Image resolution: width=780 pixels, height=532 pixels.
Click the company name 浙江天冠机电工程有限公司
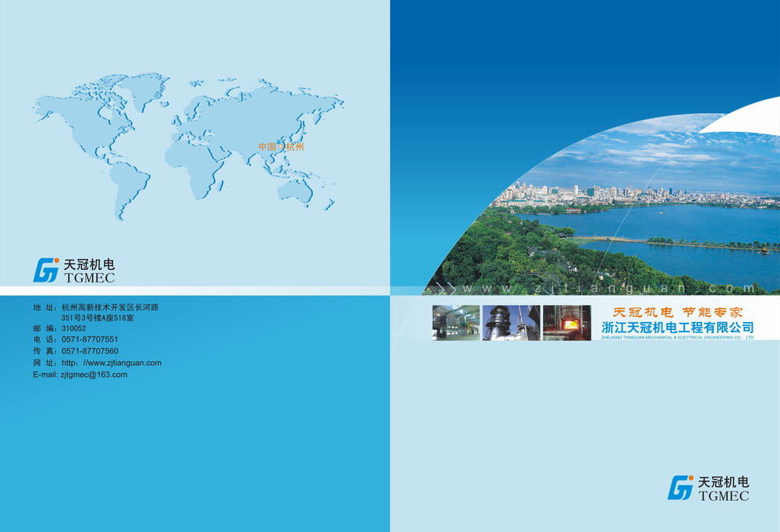(678, 328)
